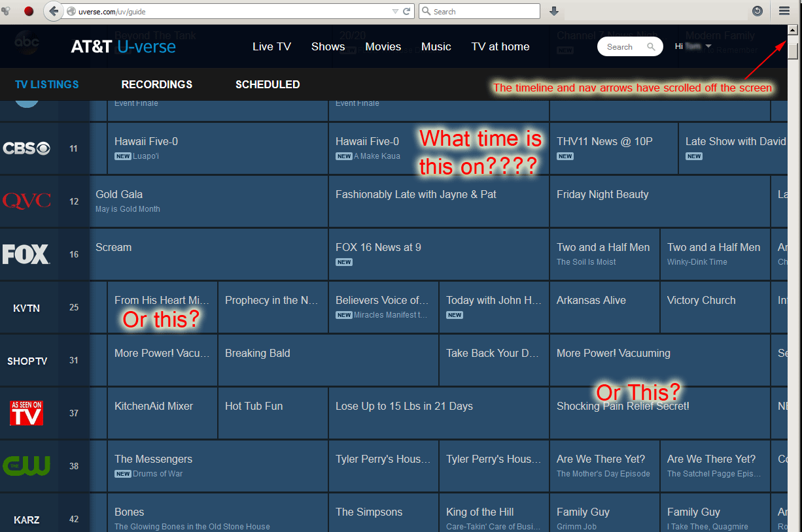Switch to the RECORDINGS tab
This screenshot has width=802, height=532.
click(157, 84)
